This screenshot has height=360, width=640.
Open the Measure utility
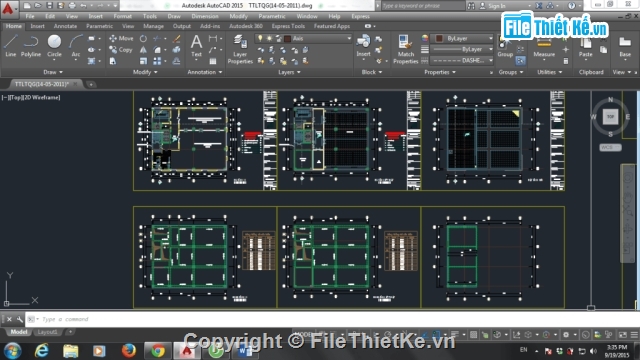[544, 47]
